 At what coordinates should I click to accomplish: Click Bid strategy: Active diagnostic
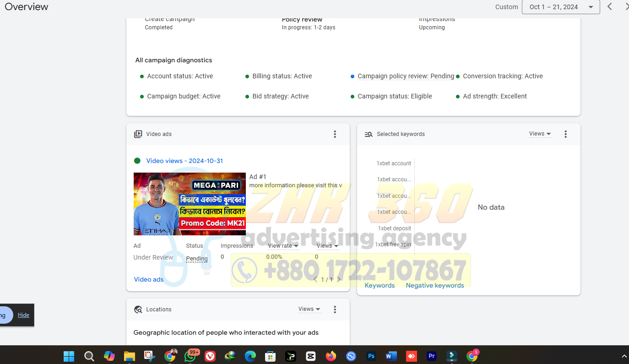[x=281, y=96]
